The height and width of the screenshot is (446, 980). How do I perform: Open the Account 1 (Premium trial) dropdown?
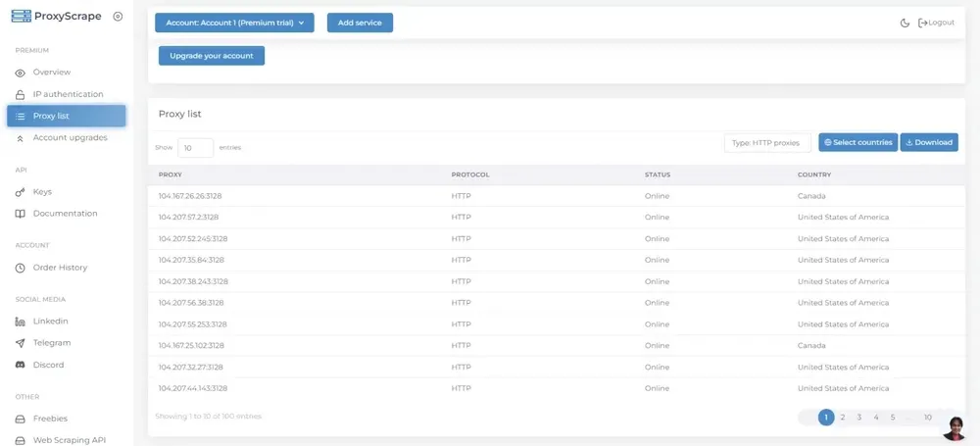234,23
